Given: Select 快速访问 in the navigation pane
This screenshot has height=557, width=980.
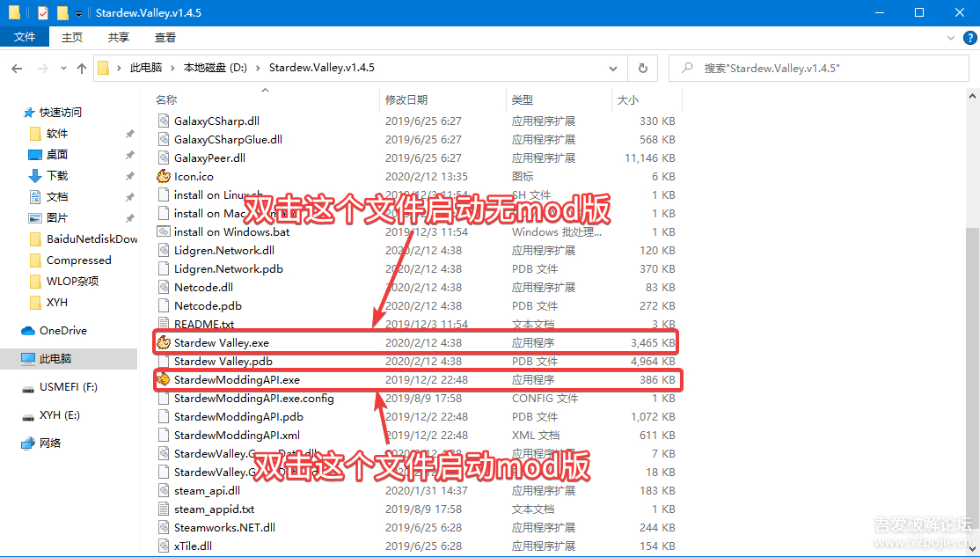Looking at the screenshot, I should (x=60, y=113).
